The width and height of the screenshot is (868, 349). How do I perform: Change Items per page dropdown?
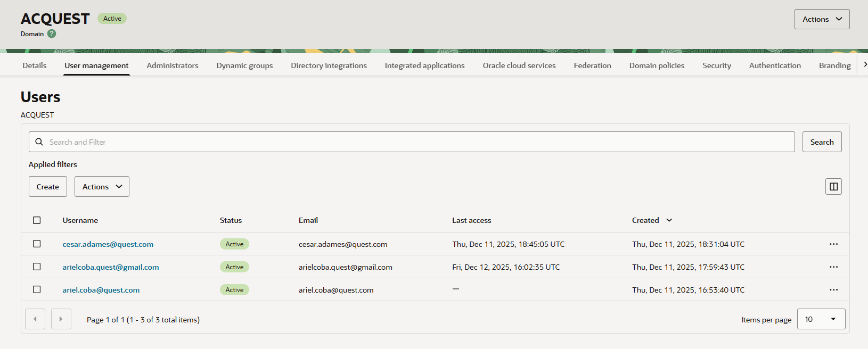pyautogui.click(x=821, y=319)
